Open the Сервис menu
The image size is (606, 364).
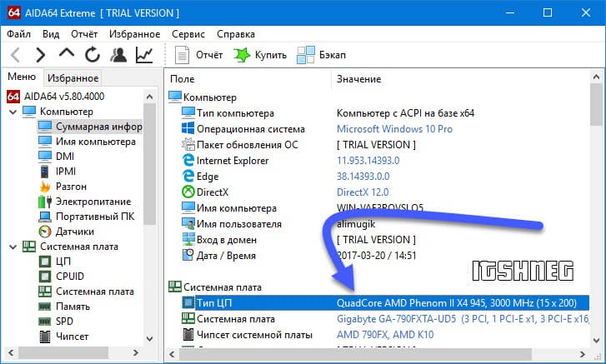click(x=188, y=34)
